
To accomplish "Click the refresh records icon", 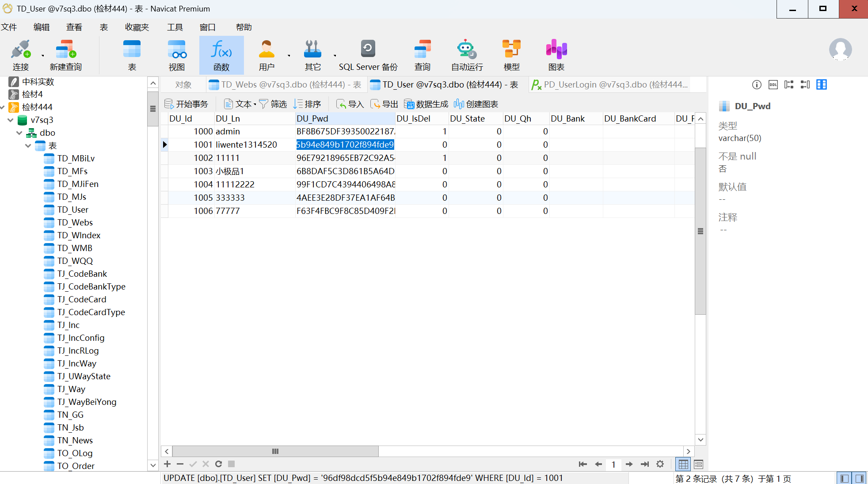I will tap(218, 464).
